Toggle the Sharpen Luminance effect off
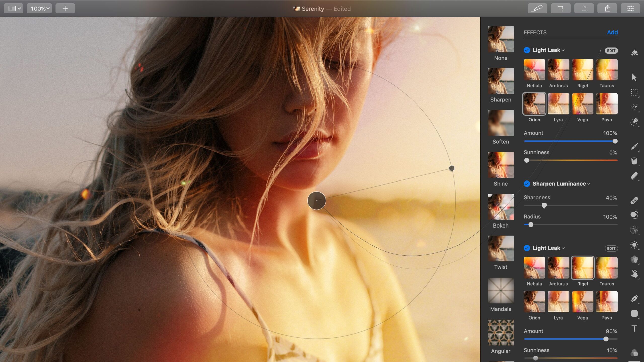Viewport: 644px width, 362px height. point(527,184)
